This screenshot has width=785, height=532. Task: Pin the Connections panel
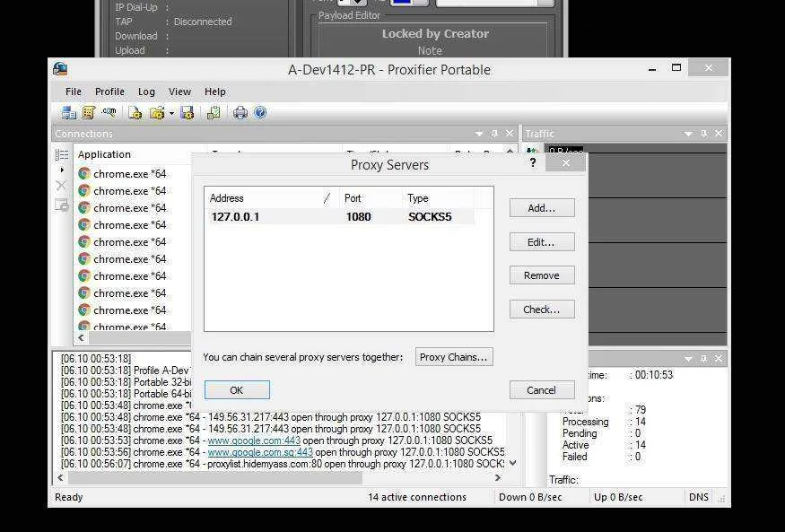(x=494, y=133)
